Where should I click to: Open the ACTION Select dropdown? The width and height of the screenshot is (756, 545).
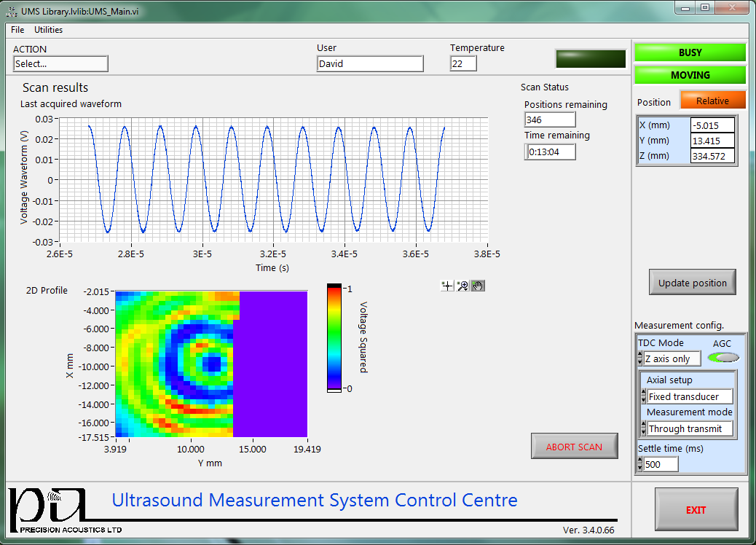pyautogui.click(x=60, y=64)
